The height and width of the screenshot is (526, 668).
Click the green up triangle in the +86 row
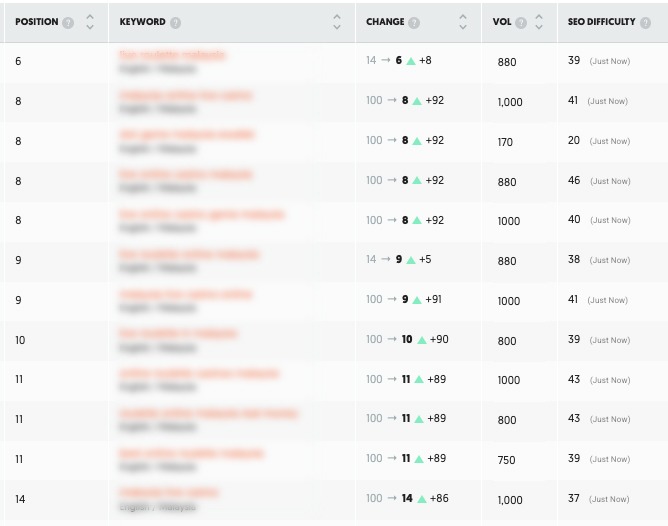pyautogui.click(x=422, y=499)
